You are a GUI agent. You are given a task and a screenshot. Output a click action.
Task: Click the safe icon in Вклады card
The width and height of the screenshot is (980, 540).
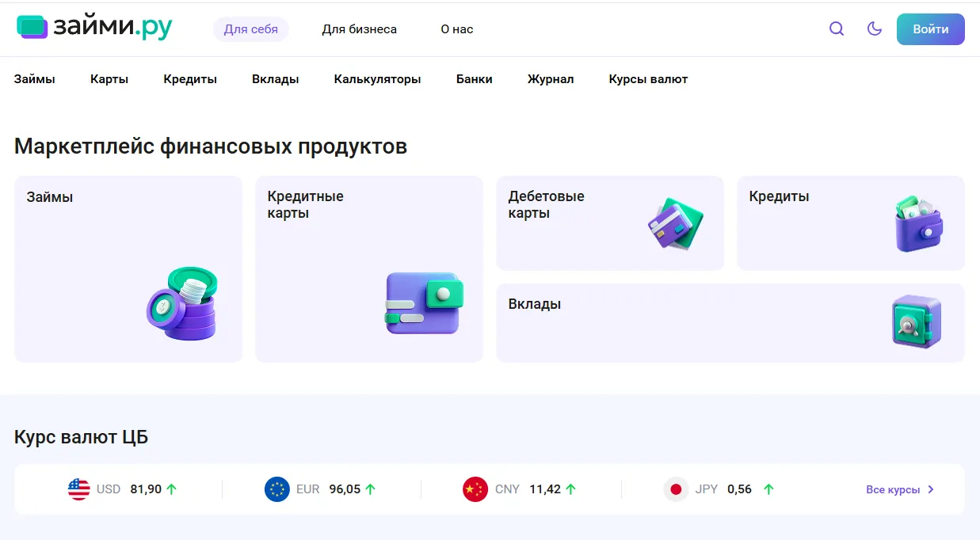(917, 322)
